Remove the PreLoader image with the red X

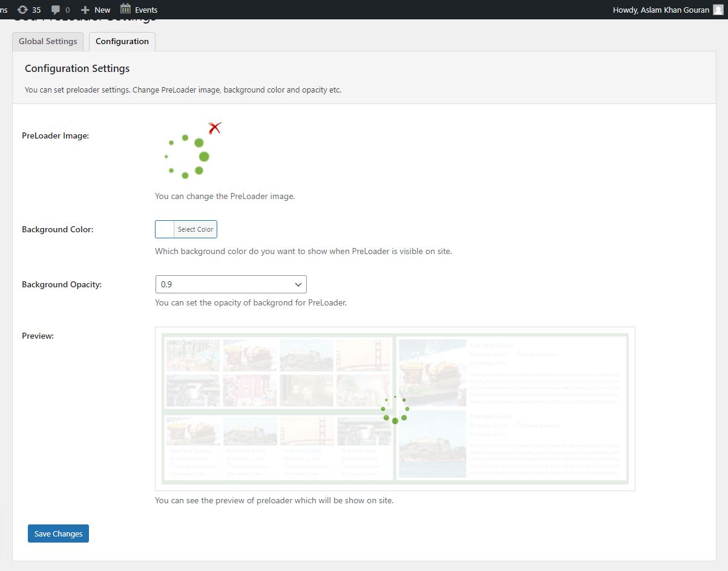[x=214, y=128]
